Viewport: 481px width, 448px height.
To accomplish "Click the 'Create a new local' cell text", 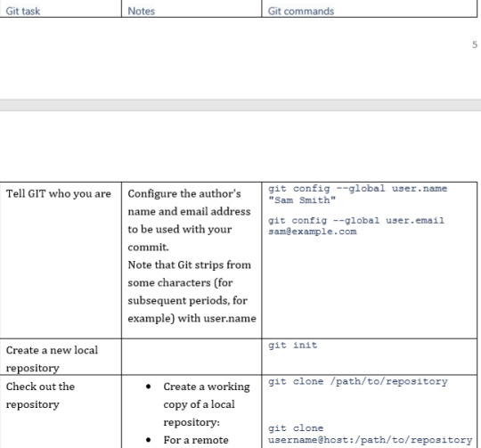I will tap(52, 350).
